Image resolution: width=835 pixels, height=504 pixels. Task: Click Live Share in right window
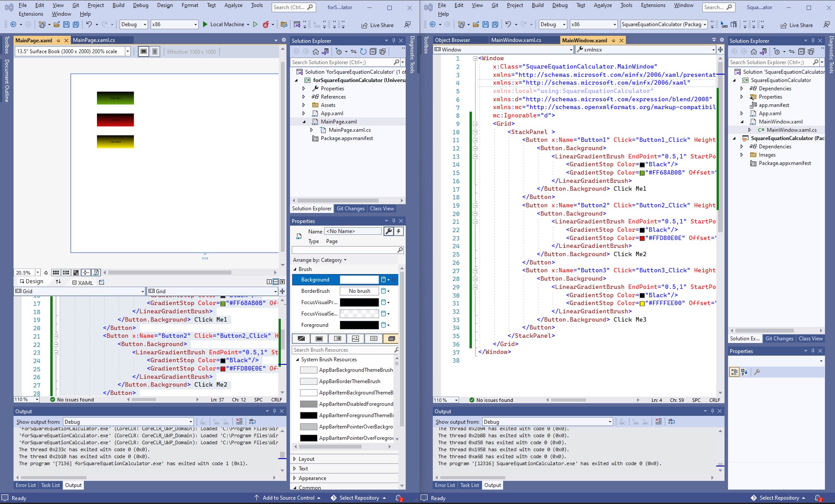(797, 25)
